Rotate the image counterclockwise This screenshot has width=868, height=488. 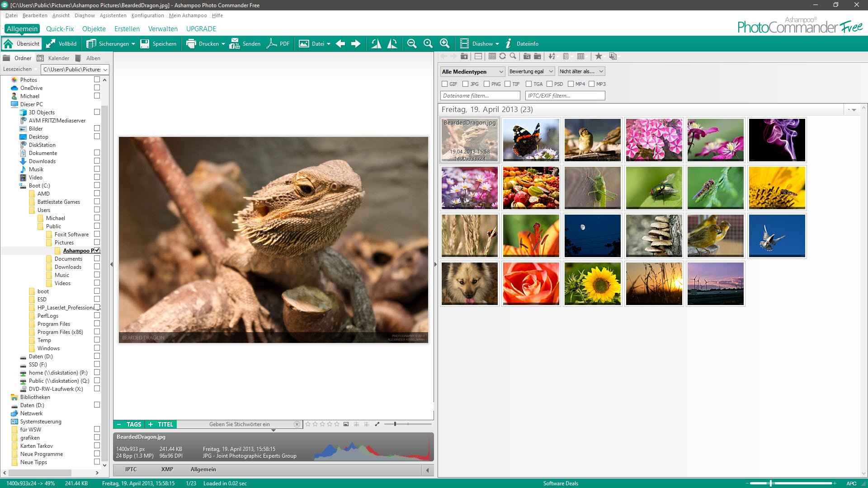click(375, 43)
